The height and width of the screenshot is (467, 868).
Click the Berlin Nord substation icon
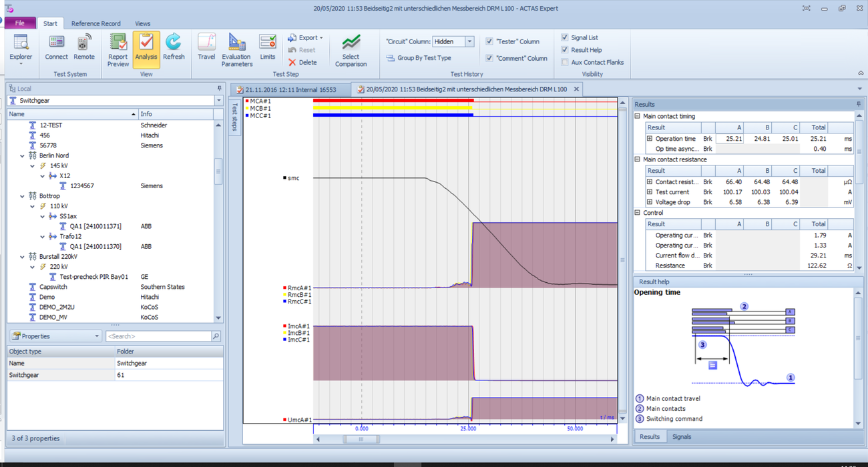[32, 155]
